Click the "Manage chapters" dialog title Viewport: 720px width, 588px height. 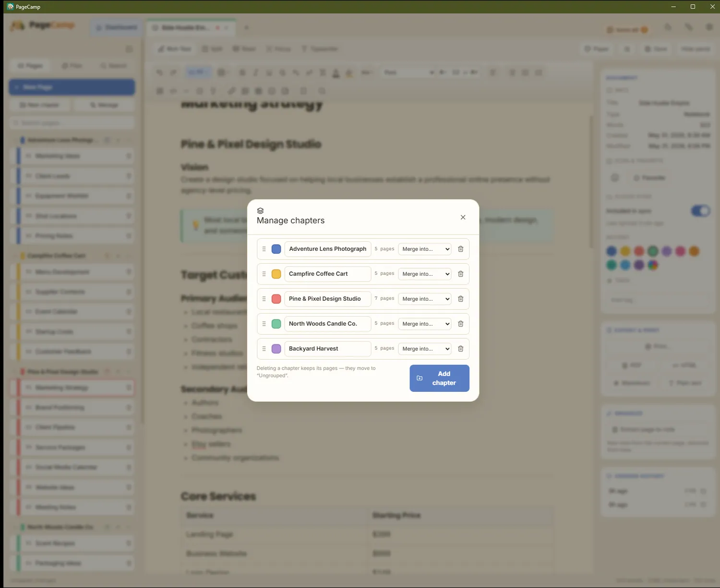tap(290, 221)
